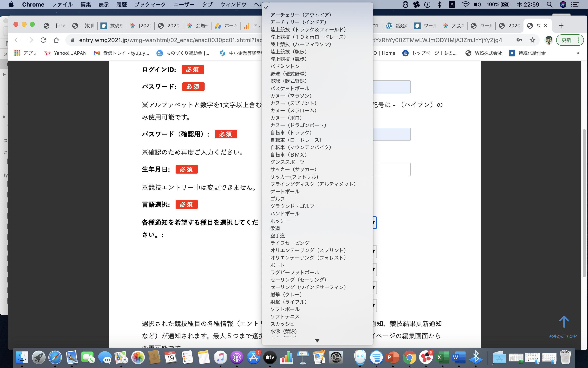Select バスケットボール option
Image resolution: width=588 pixels, height=368 pixels.
[x=317, y=88]
